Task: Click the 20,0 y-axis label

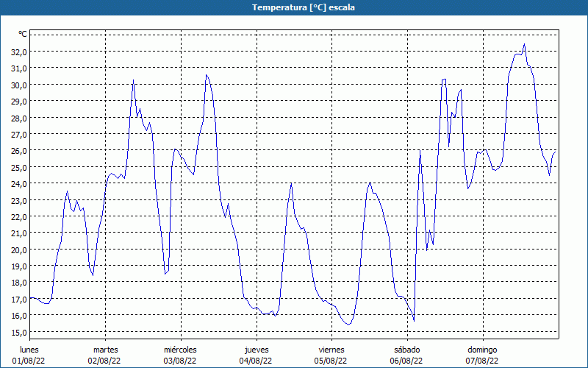Action: click(x=19, y=250)
